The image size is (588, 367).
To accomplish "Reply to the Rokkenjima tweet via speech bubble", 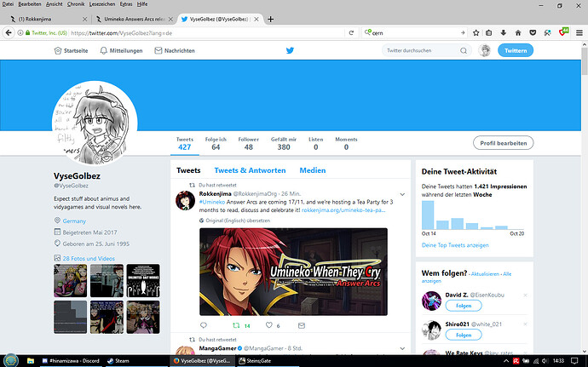I will (204, 325).
